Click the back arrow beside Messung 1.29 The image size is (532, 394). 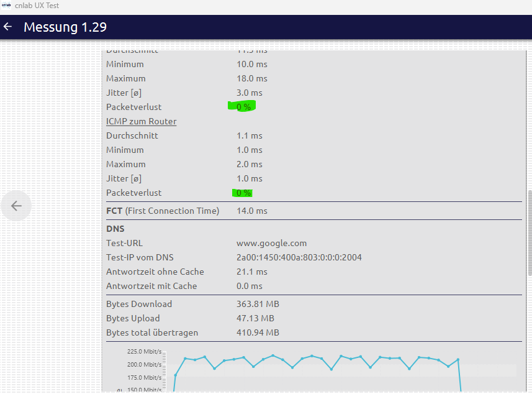pos(8,27)
